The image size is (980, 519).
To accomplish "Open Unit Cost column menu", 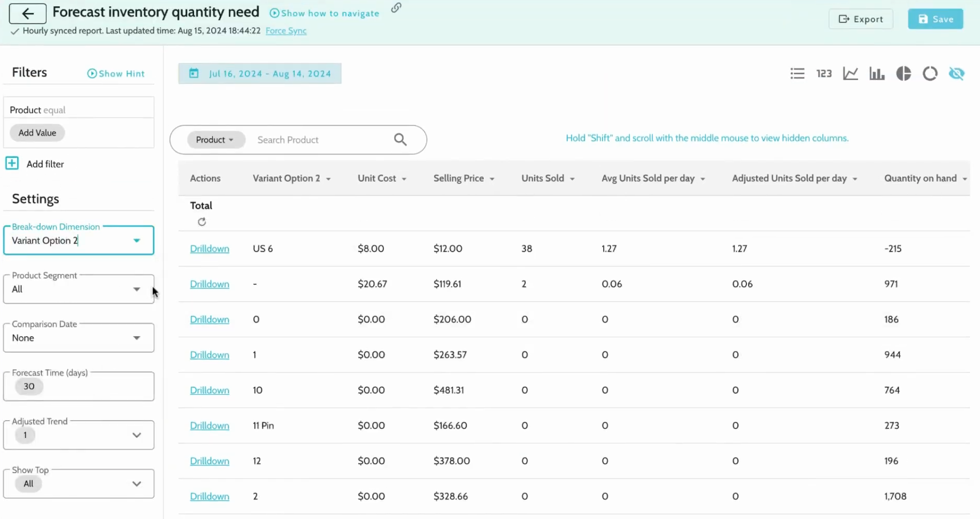I will [x=404, y=179].
